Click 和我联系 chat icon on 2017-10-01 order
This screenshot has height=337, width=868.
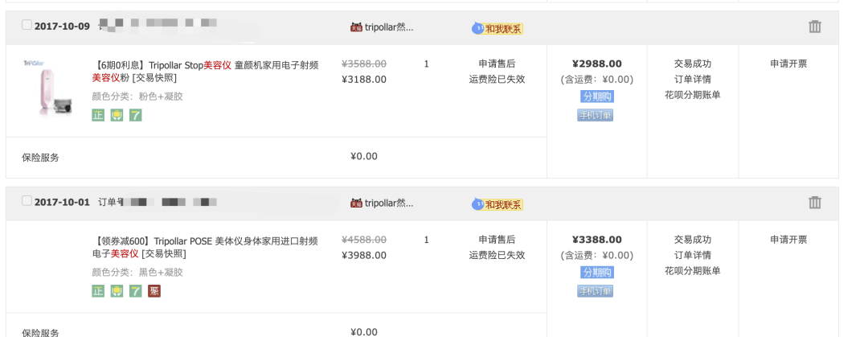coord(497,205)
